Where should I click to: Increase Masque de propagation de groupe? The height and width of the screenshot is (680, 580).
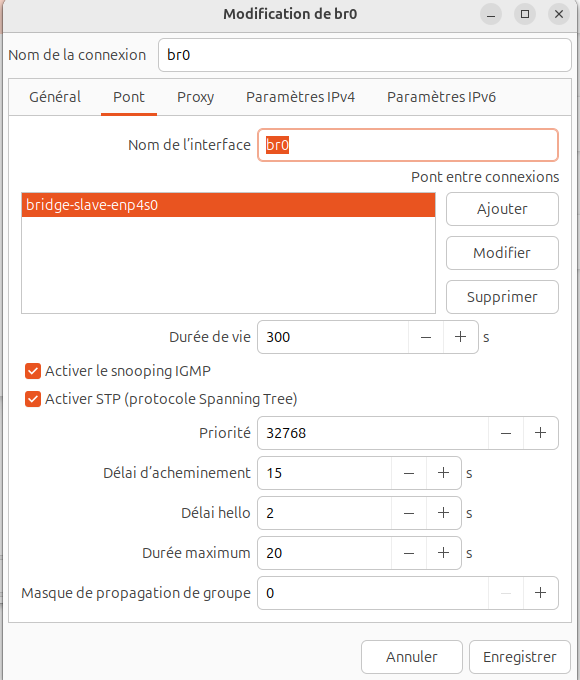click(x=541, y=593)
